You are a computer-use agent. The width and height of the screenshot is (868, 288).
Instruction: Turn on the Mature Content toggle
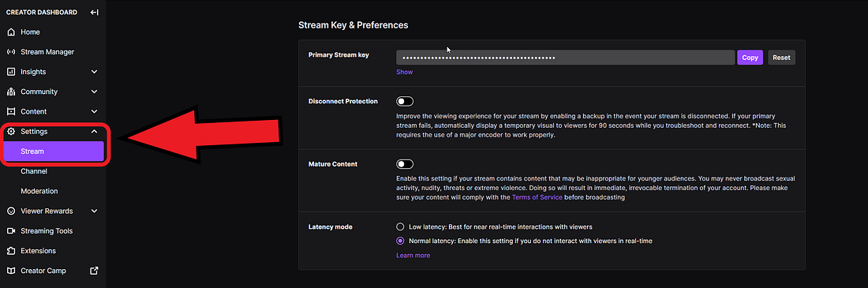[x=405, y=164]
